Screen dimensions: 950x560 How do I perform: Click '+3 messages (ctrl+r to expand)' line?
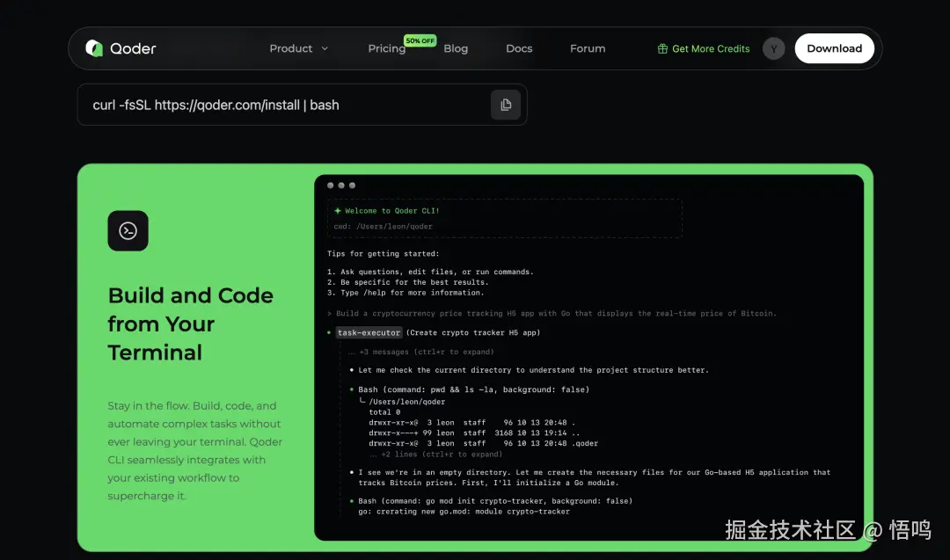(421, 352)
